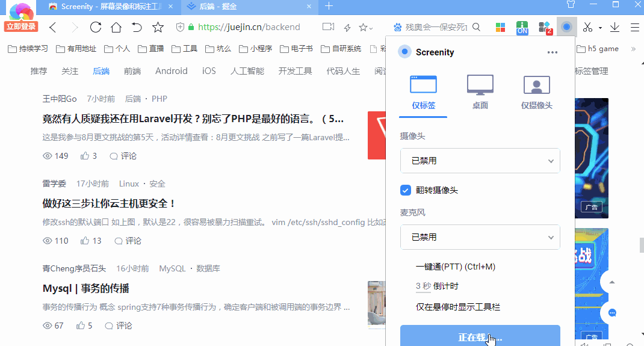Click the 3 秒 countdown value
Image resolution: width=644 pixels, height=346 pixels.
(423, 286)
